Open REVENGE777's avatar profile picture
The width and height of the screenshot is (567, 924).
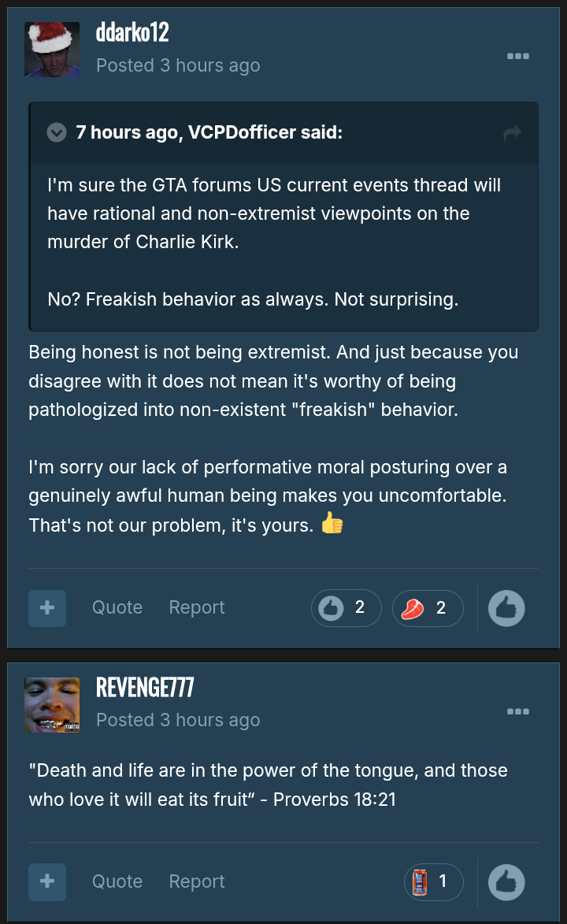pyautogui.click(x=52, y=705)
